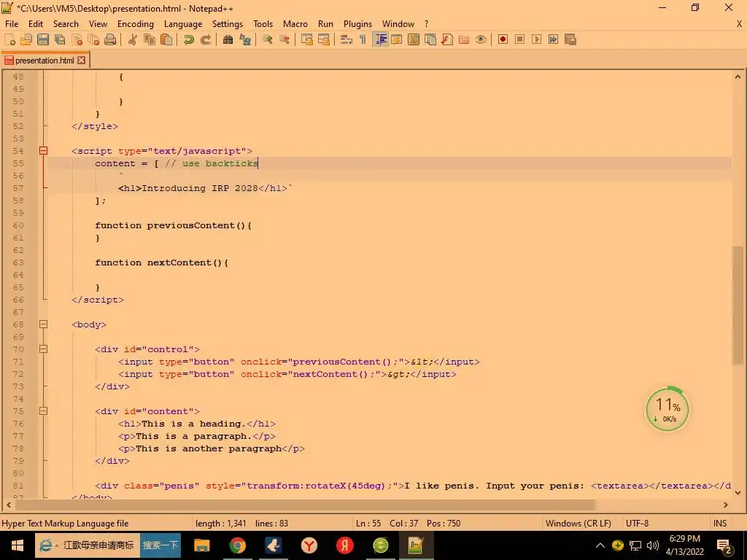
Task: Toggle Folder as Workspace panel icon
Action: click(x=463, y=39)
